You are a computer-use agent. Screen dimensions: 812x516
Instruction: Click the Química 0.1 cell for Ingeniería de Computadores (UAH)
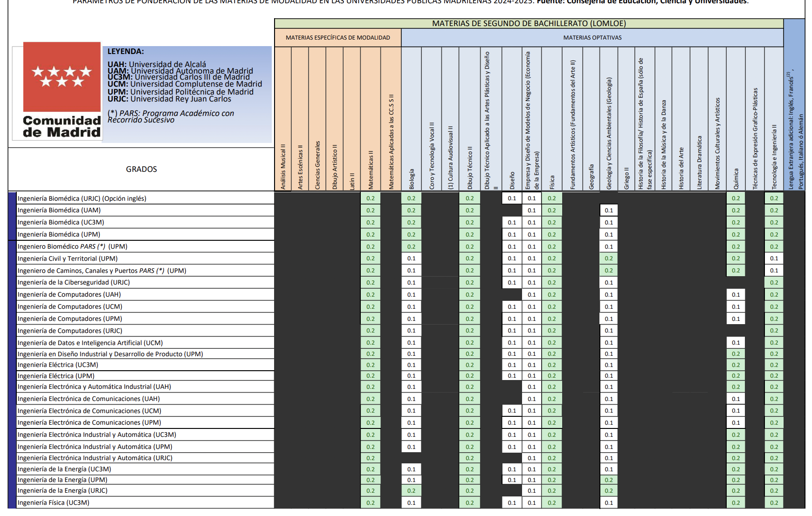(x=736, y=294)
